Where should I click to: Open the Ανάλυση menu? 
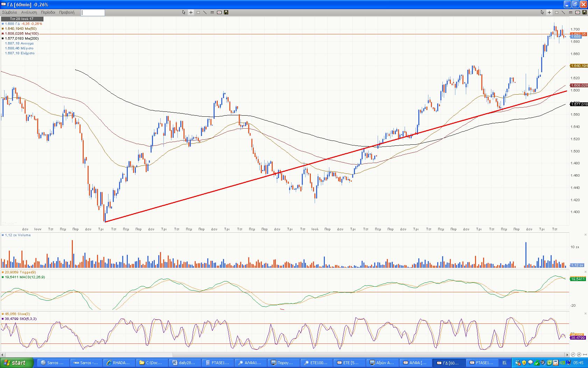29,12
